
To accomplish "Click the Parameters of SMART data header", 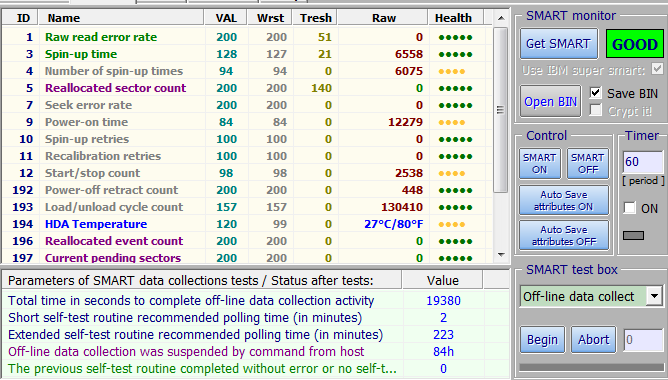I will point(202,280).
